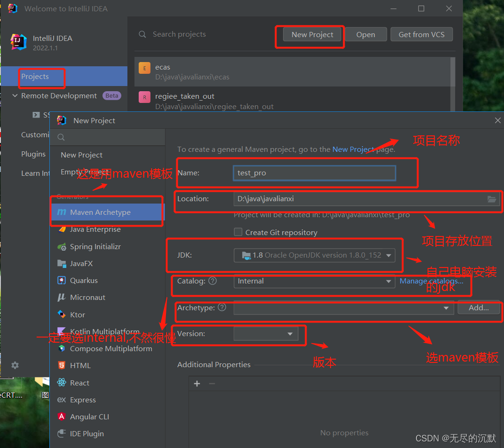Click the Express ex icon
The width and height of the screenshot is (504, 448).
tap(62, 400)
